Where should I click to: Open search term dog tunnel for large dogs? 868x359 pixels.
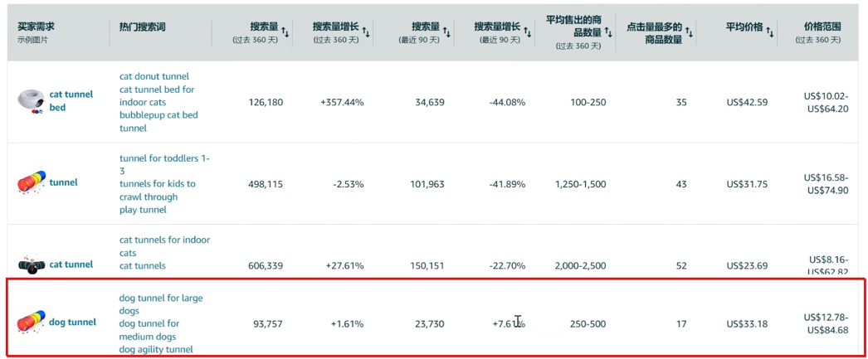coord(160,304)
